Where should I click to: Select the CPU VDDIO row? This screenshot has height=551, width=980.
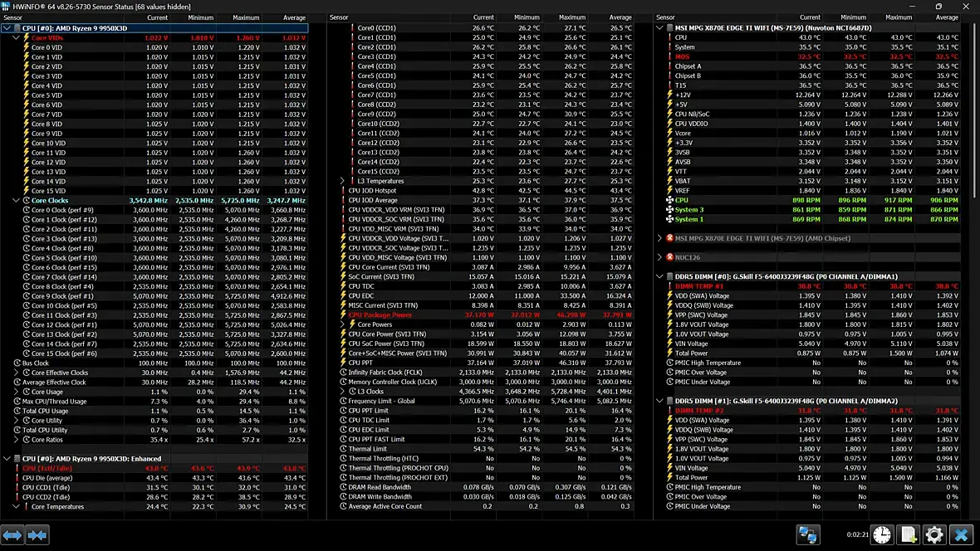(807, 124)
